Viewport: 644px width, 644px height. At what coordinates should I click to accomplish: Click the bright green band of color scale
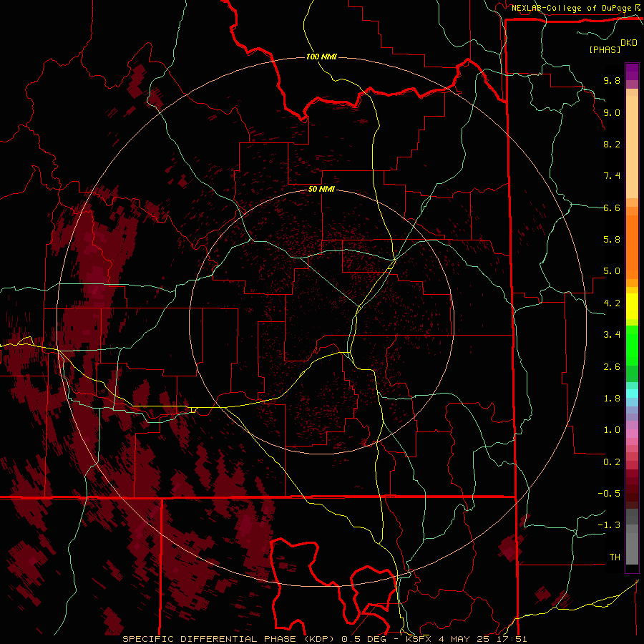click(632, 346)
